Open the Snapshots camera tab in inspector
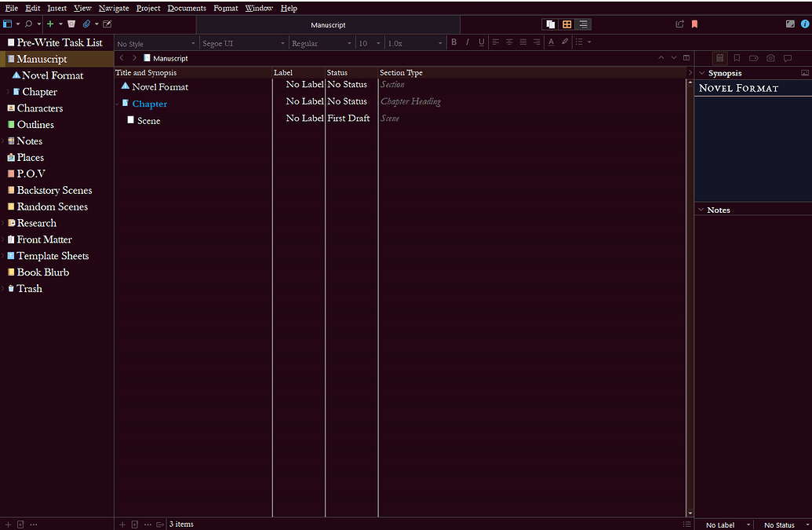 (770, 58)
